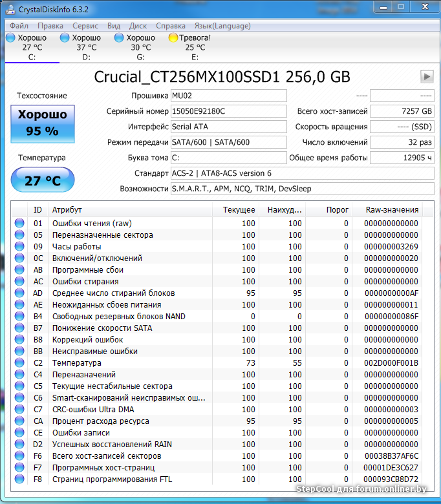Open the Язык(Language) menu
Viewport: 441px width, 504px height.
point(222,26)
